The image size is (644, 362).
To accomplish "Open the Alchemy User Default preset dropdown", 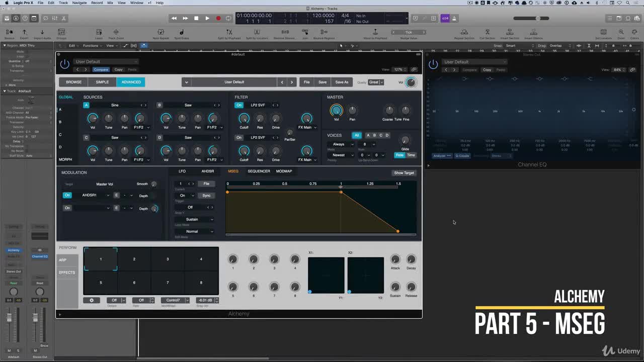I will pos(107,62).
